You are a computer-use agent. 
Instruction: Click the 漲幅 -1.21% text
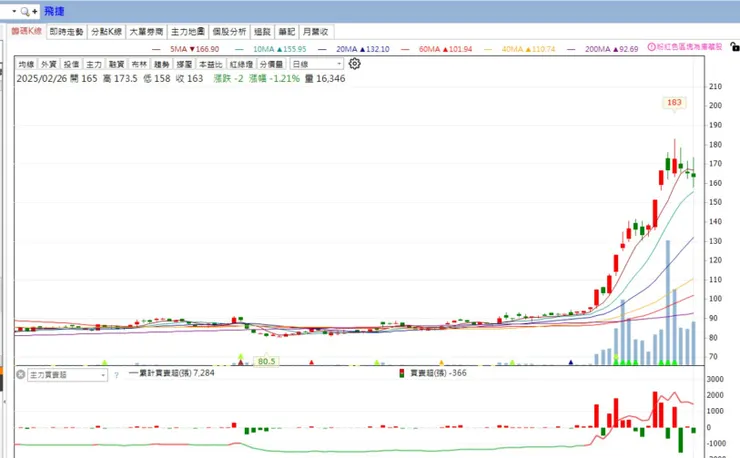274,79
